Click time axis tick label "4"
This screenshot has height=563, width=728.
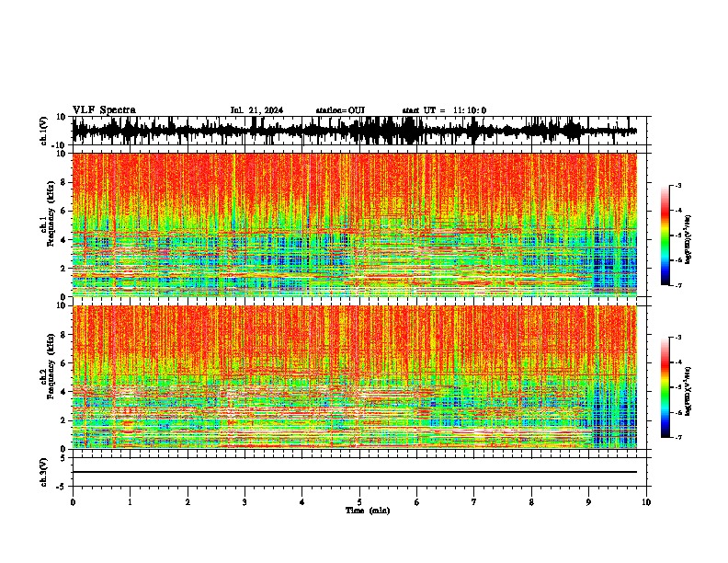[x=302, y=502]
